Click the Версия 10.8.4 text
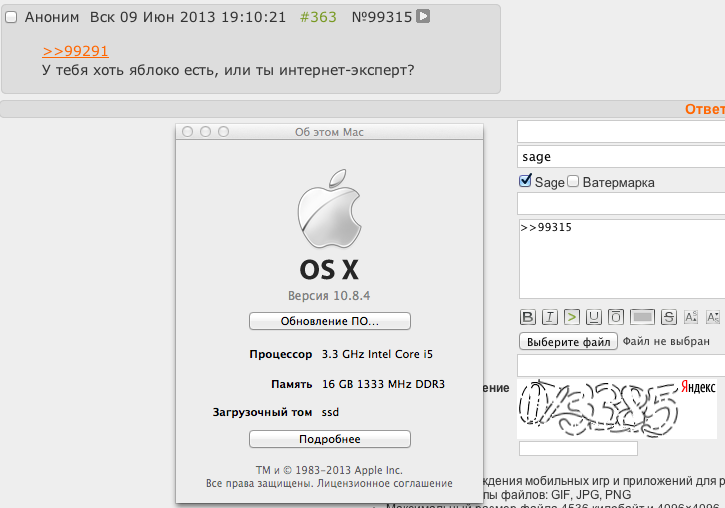Image resolution: width=725 pixels, height=508 pixels. (329, 296)
